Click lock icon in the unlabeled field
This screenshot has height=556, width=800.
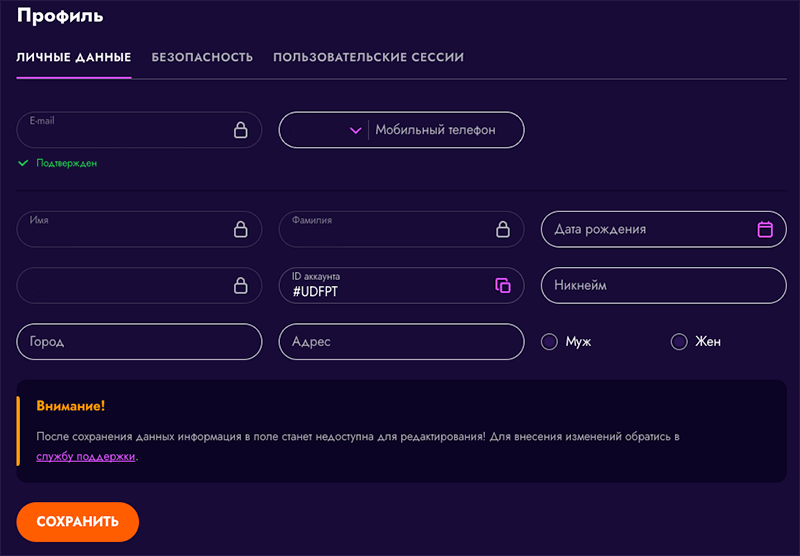(x=240, y=286)
